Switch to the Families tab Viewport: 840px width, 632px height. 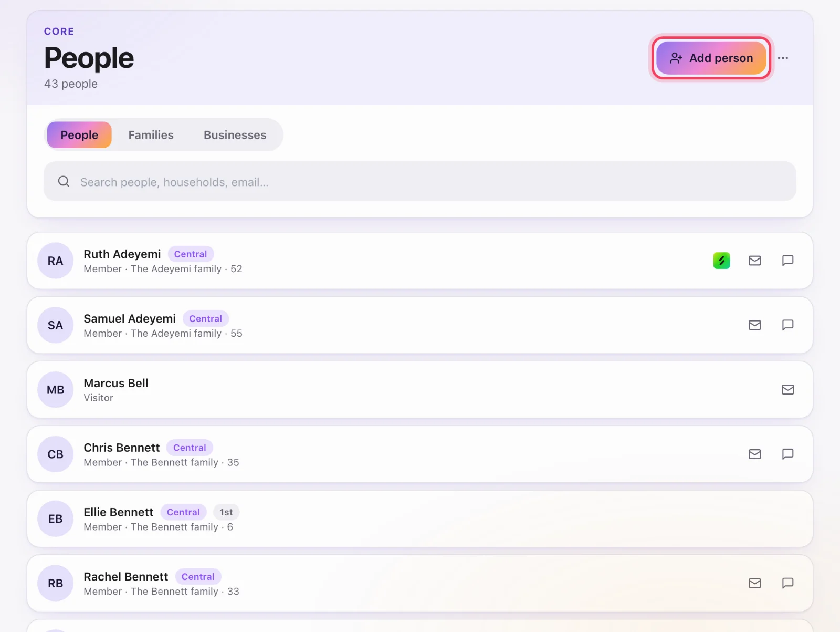coord(151,135)
